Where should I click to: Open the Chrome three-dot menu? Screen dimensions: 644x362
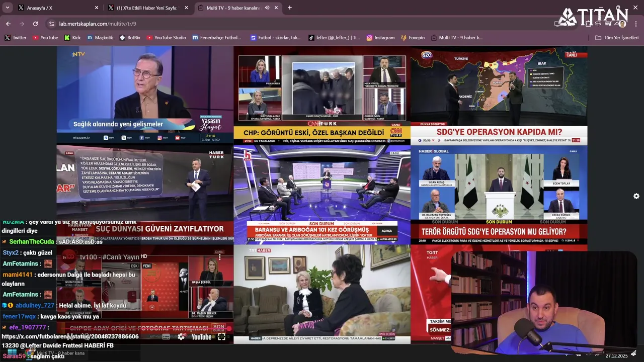tap(636, 24)
